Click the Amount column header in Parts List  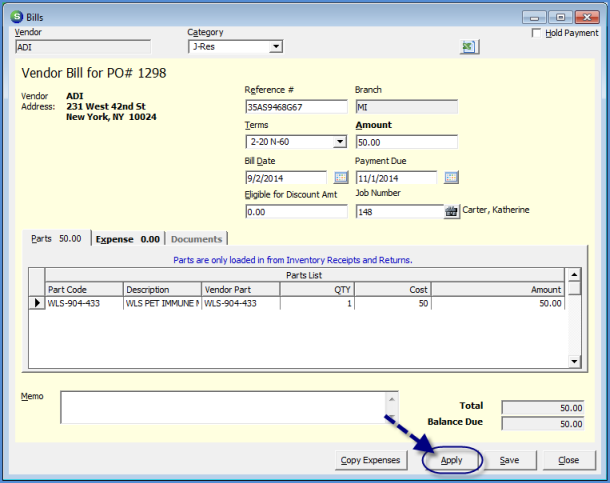pos(498,289)
